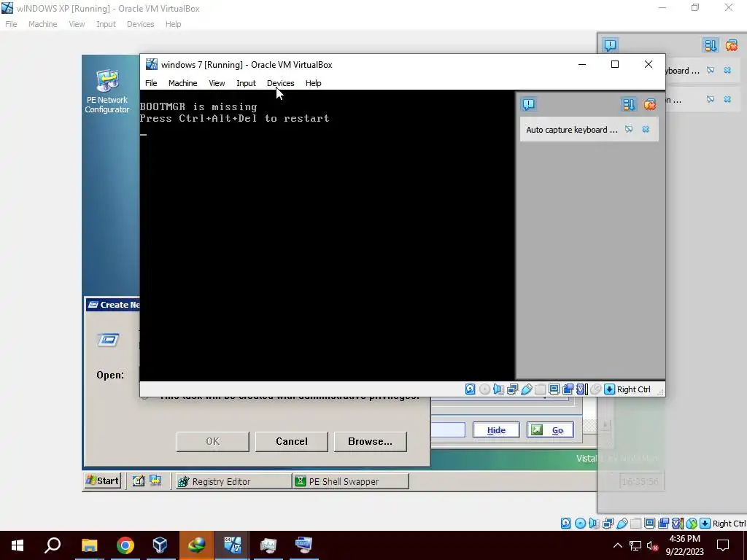Open View menu of windows 7 VM window

(217, 83)
